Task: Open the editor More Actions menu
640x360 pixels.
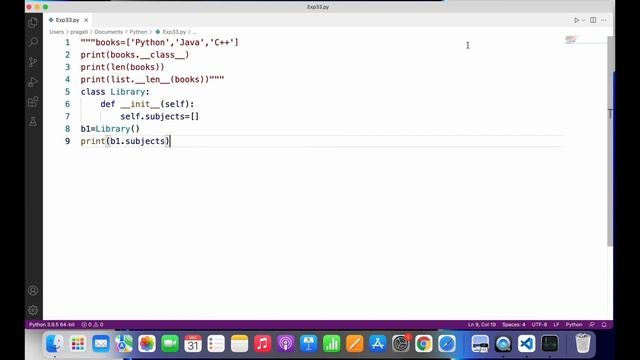Action: click(604, 20)
